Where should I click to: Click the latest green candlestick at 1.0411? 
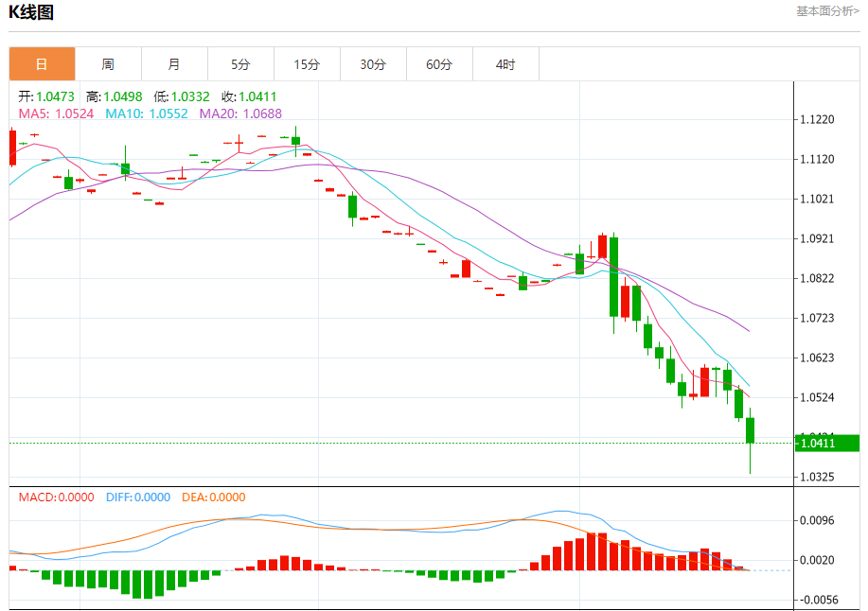[750, 430]
